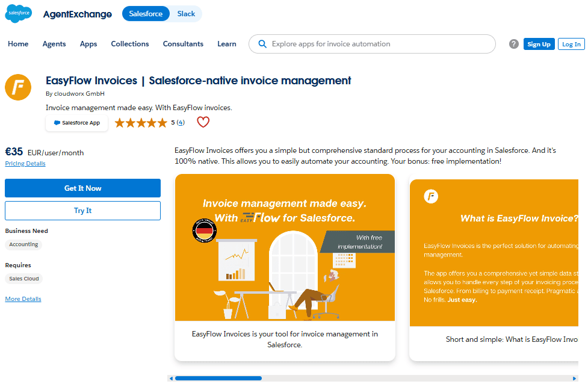This screenshot has height=387, width=588.
Task: Click the Sales Cloud requirement tag
Action: coord(23,279)
